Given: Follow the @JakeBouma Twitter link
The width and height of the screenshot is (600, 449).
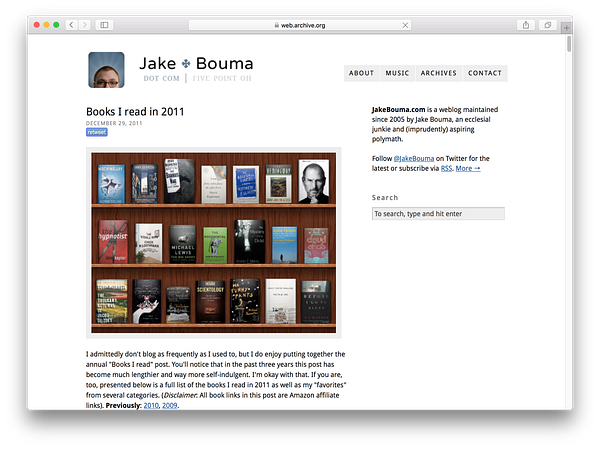Looking at the screenshot, I should (x=414, y=158).
